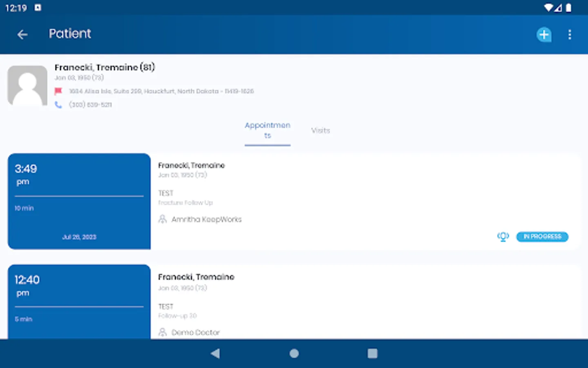The height and width of the screenshot is (368, 588).
Task: Select the Demo Doctor name
Action: tap(196, 332)
